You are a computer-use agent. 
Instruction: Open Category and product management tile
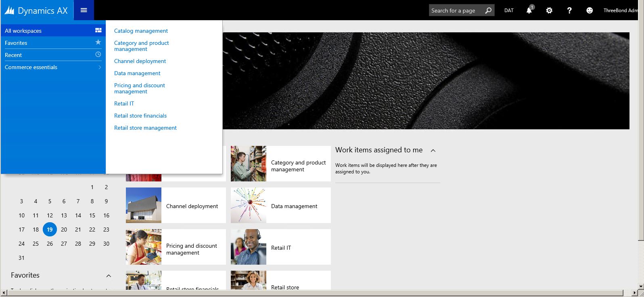pyautogui.click(x=281, y=164)
